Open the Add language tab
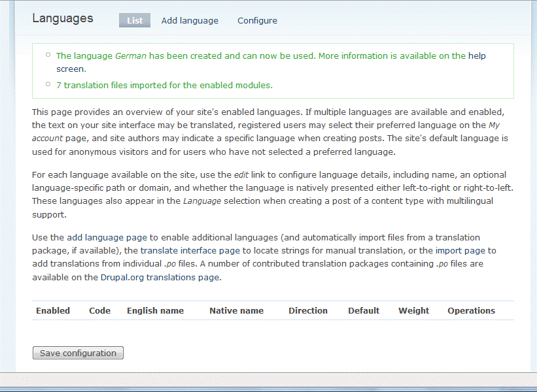537x392 pixels. point(190,20)
